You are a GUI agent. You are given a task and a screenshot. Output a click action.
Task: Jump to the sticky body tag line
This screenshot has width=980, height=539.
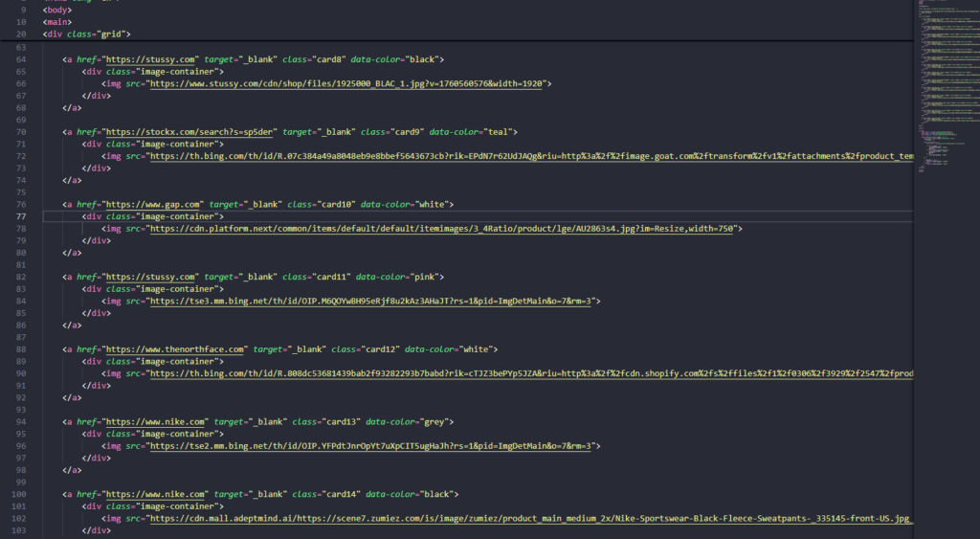coord(57,10)
